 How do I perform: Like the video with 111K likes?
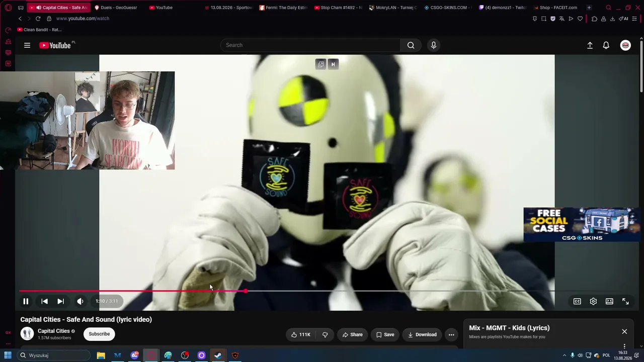[x=301, y=334]
